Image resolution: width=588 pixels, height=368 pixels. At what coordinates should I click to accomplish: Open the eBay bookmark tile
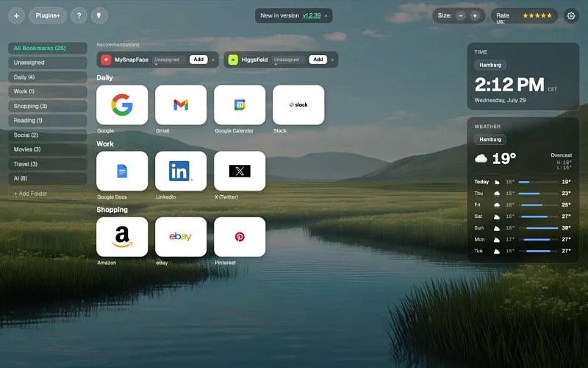(x=181, y=237)
